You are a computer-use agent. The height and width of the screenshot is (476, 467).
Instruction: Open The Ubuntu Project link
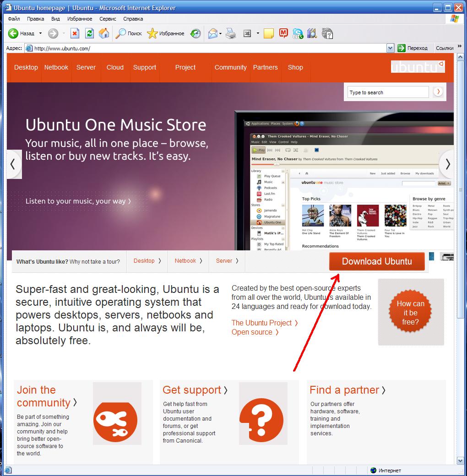click(x=265, y=323)
